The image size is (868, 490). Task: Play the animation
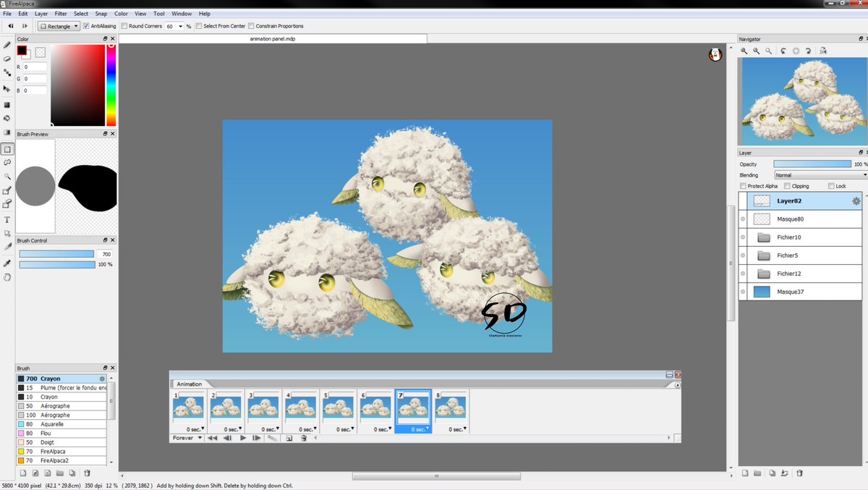(243, 438)
